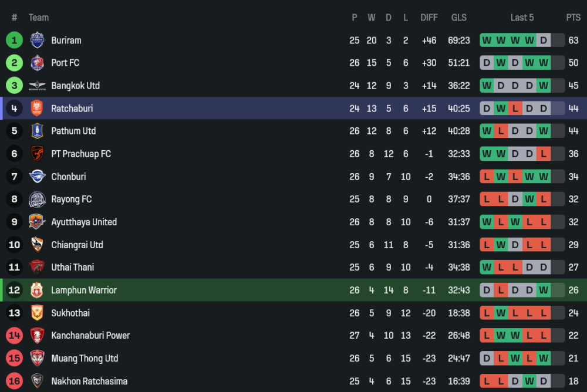The width and height of the screenshot is (587, 392).
Task: Click the Last 5 column header
Action: pos(522,18)
